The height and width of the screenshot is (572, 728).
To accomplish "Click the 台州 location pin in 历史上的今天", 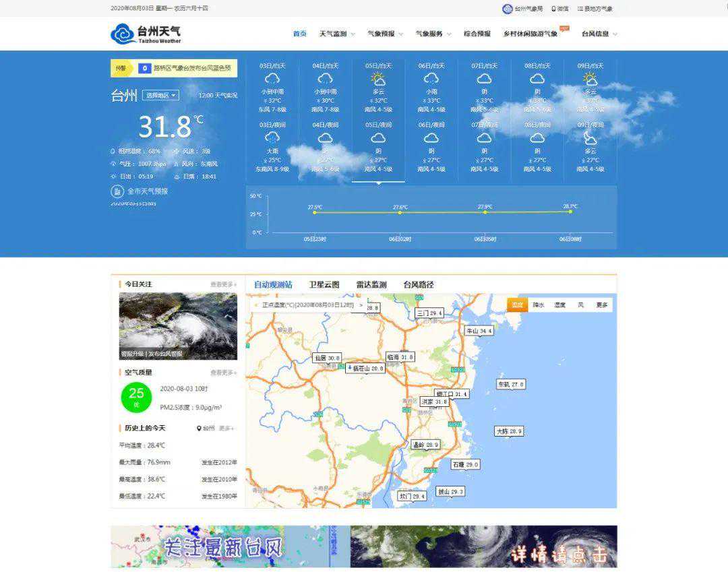I will [x=198, y=428].
